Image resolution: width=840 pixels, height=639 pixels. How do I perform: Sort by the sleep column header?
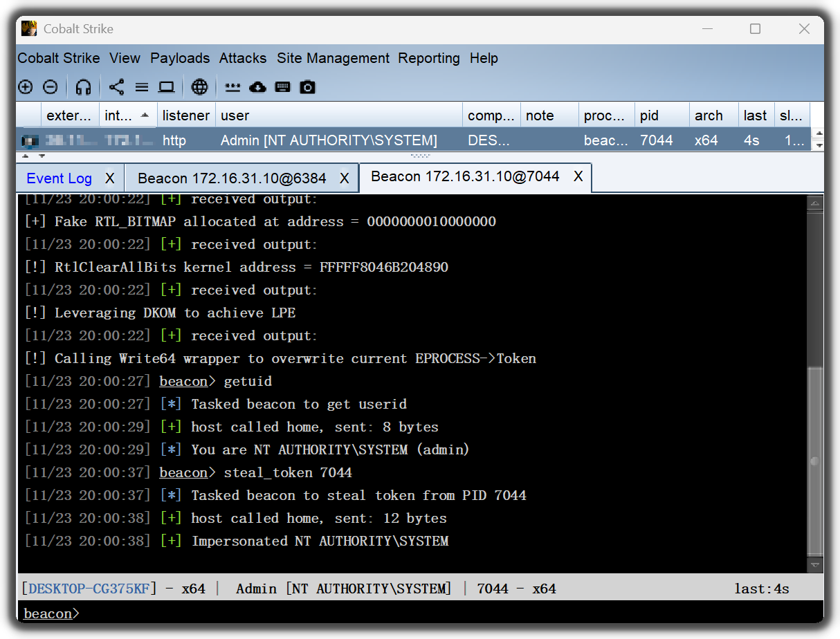792,115
